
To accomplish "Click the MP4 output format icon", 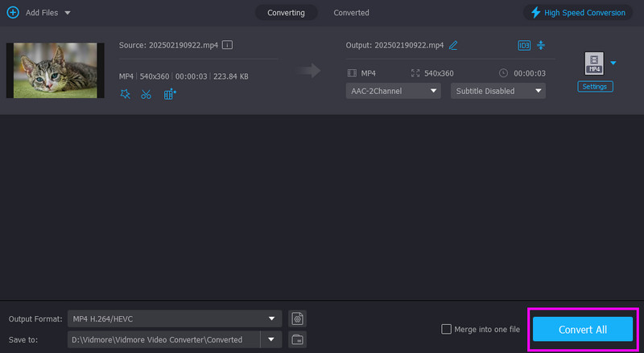I will (x=594, y=63).
